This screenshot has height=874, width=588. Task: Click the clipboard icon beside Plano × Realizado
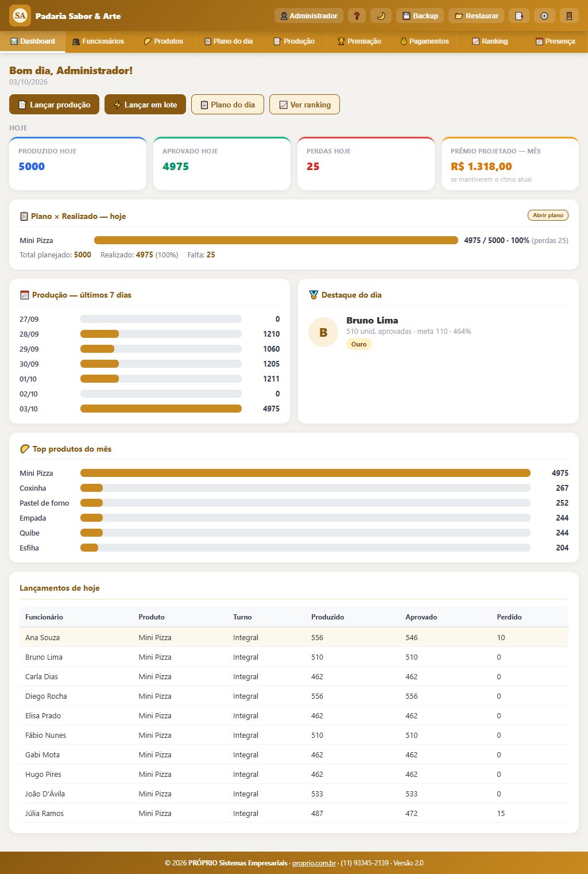(24, 216)
